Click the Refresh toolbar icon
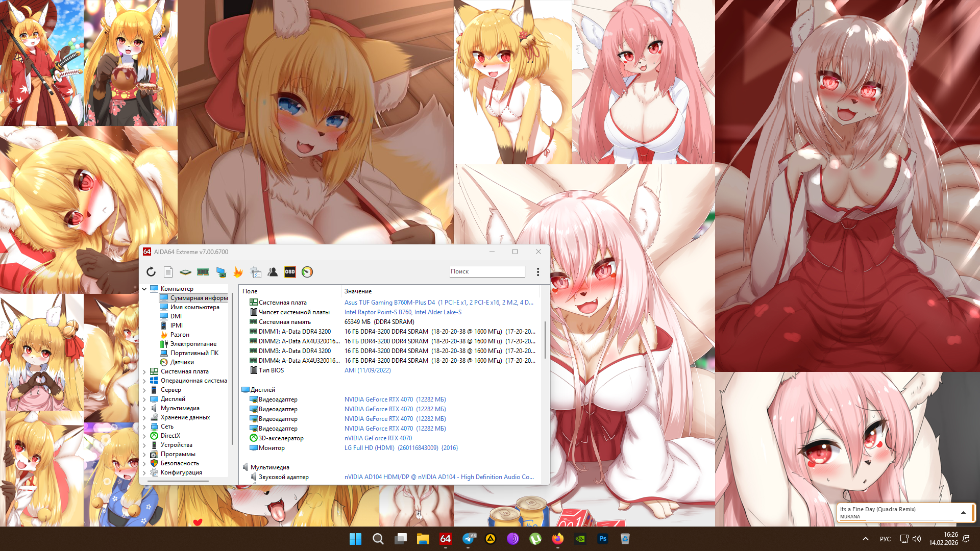Image resolution: width=980 pixels, height=551 pixels. click(x=151, y=272)
